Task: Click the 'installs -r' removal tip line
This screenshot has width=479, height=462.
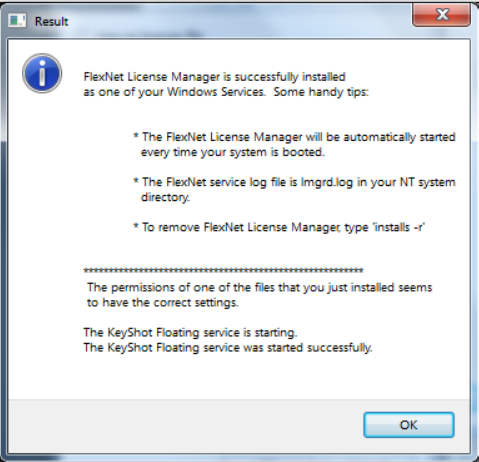Action: coord(279,227)
